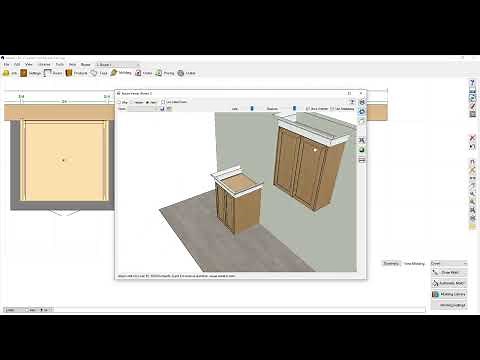
Task: Select the first radio option in the 3D window
Action: click(120, 102)
